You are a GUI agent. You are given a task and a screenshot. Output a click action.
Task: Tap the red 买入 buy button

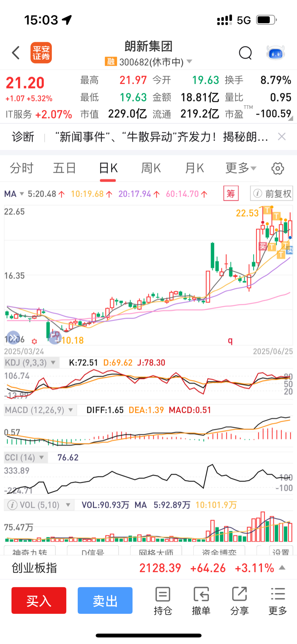39,600
